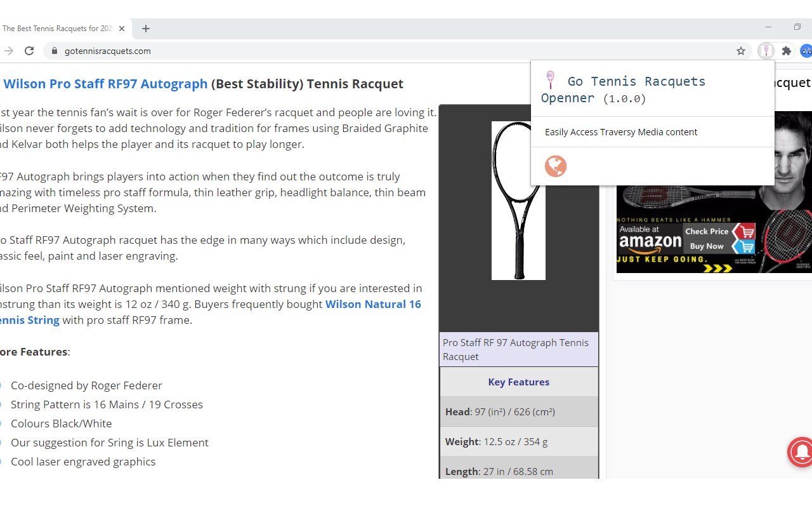Screen dimensions: 812x508
Task: Restore down the browser window
Action: click(797, 27)
